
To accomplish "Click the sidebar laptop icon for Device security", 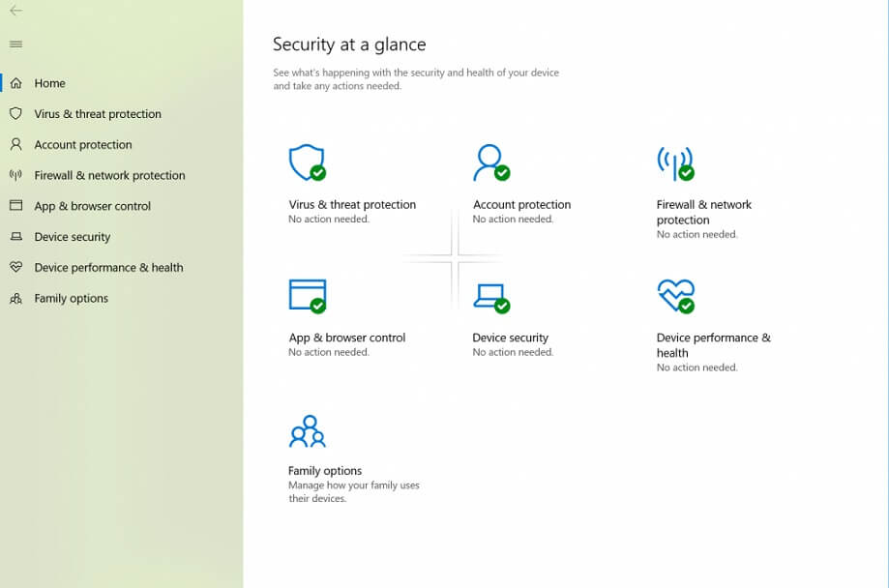I will click(15, 236).
